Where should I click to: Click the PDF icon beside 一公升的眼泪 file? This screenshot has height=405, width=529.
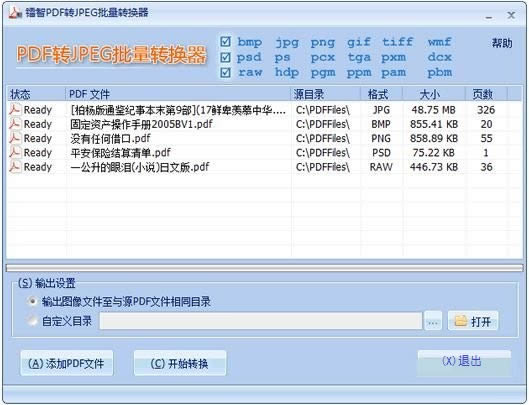[15, 166]
